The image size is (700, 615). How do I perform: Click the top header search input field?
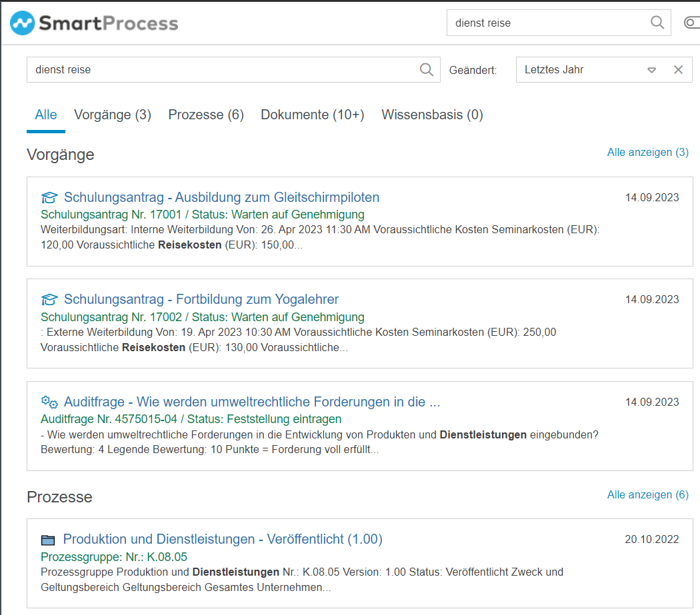point(547,23)
